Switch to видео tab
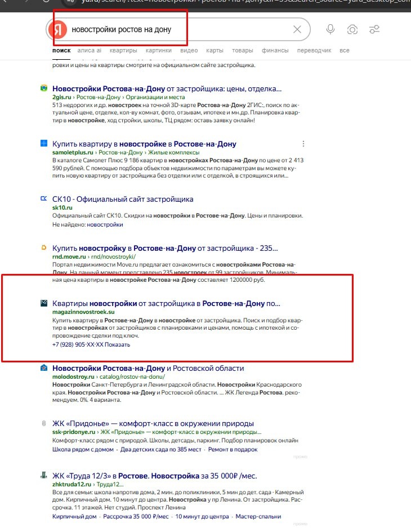The width and height of the screenshot is (411, 532). (189, 50)
